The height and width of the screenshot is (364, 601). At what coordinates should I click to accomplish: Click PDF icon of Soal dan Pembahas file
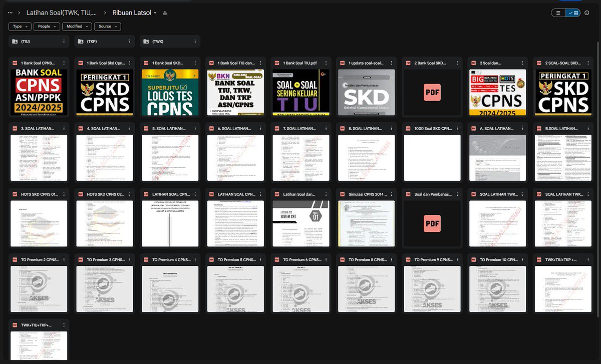point(408,194)
